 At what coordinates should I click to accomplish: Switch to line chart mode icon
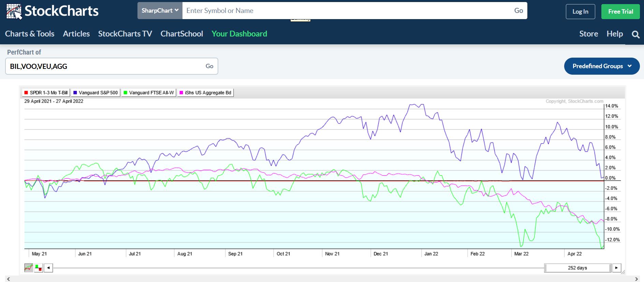tap(29, 268)
